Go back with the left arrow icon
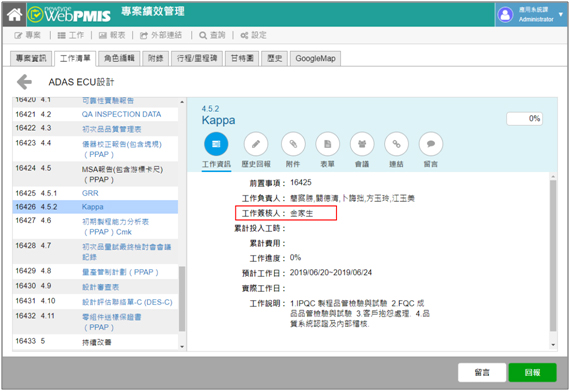The image size is (570, 391). click(24, 82)
